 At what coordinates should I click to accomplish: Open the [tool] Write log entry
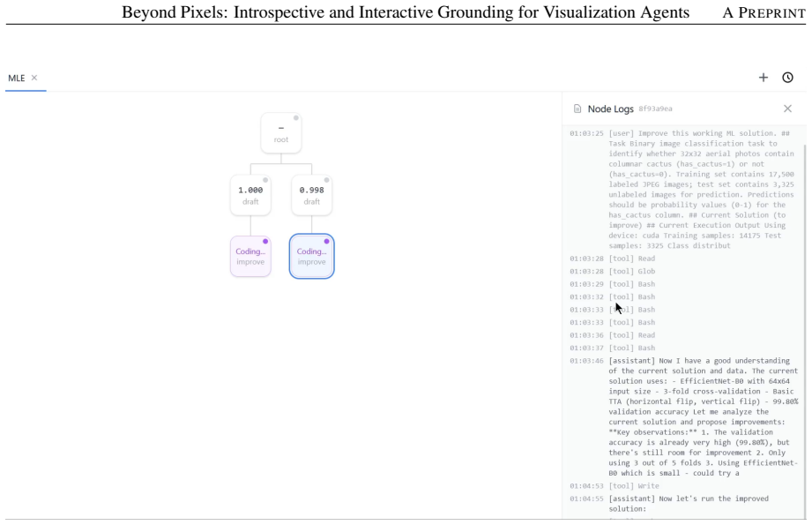(615, 485)
